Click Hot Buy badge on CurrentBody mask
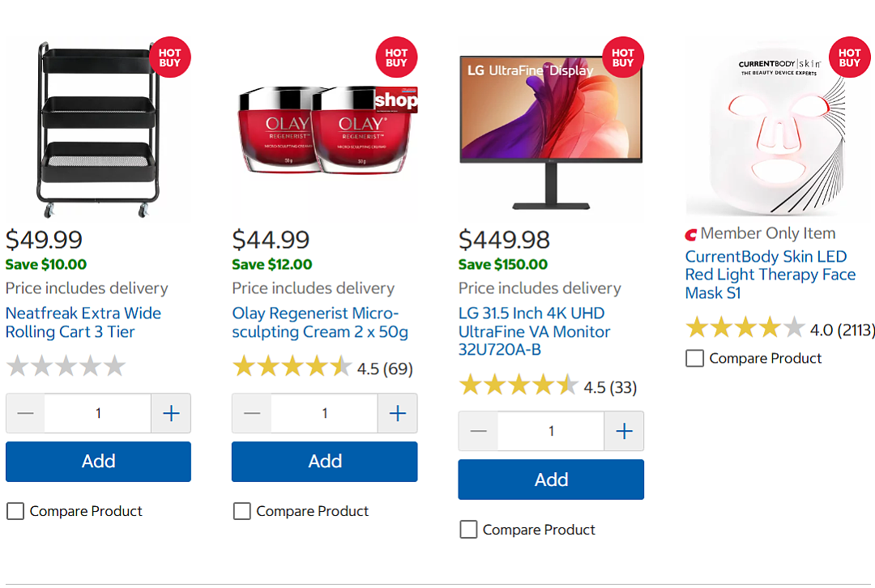Image resolution: width=875 pixels, height=588 pixels. pyautogui.click(x=849, y=58)
